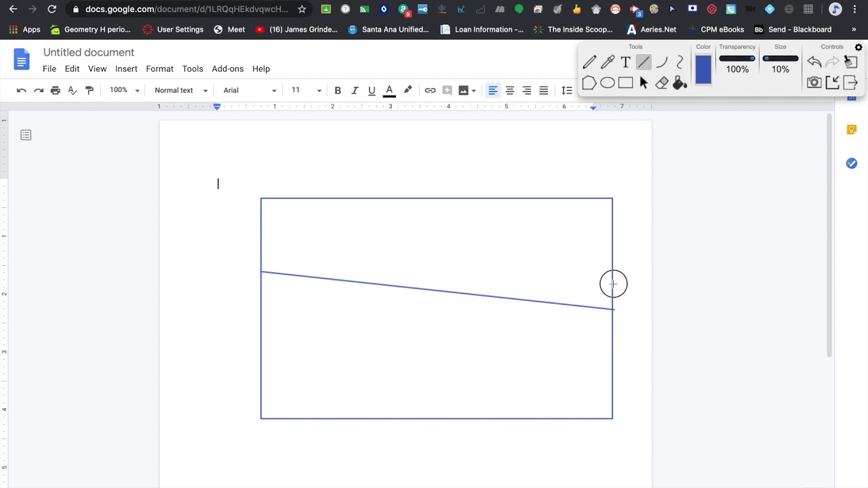Viewport: 868px width, 488px height.
Task: Open the zoom level dropdown at 100%
Action: (125, 90)
